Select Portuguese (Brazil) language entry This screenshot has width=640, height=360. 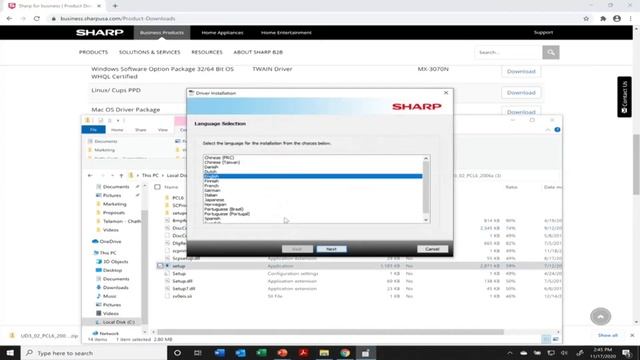(x=224, y=209)
